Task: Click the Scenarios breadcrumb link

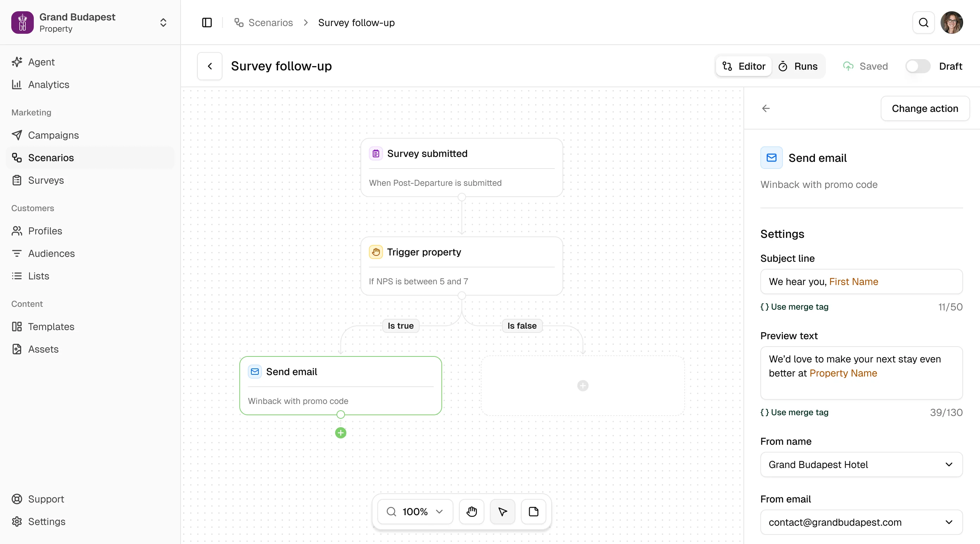Action: [x=264, y=23]
